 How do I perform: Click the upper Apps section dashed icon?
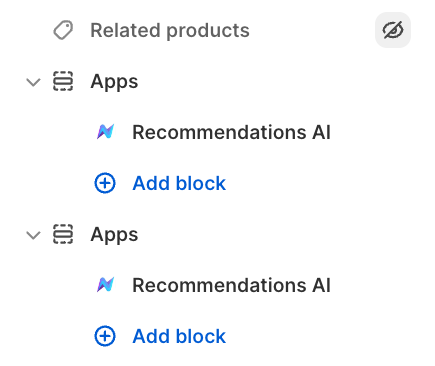point(63,81)
